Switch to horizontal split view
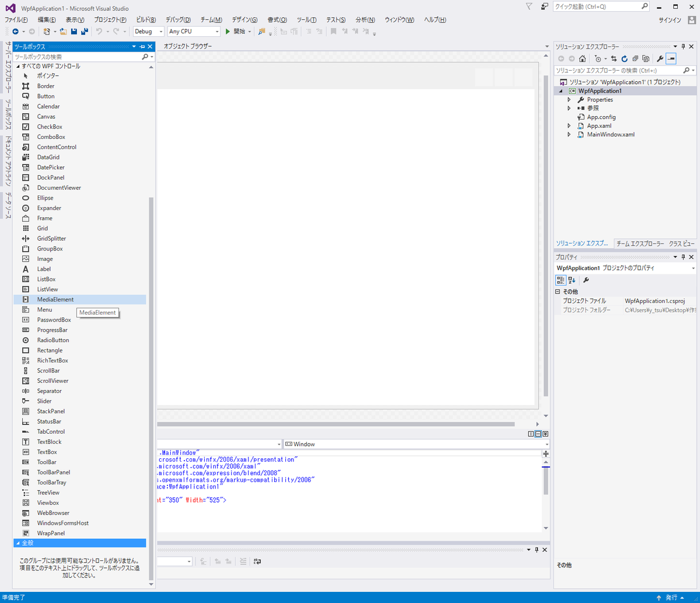The width and height of the screenshot is (700, 603). (538, 434)
